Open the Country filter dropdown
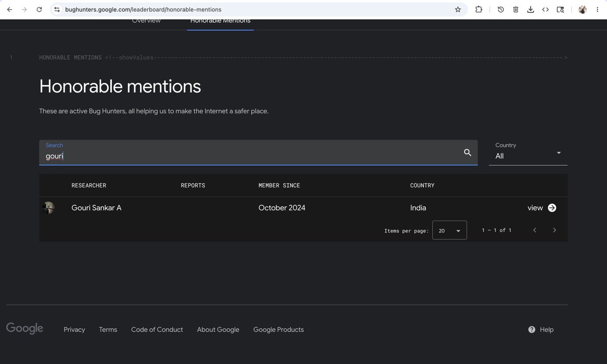This screenshot has height=364, width=607. click(x=528, y=153)
